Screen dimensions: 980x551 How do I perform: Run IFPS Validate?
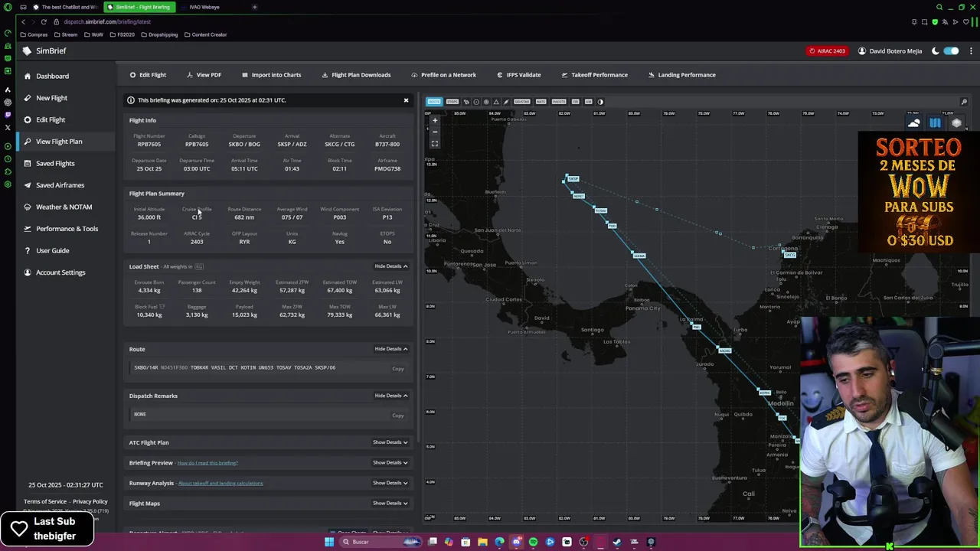(x=518, y=75)
